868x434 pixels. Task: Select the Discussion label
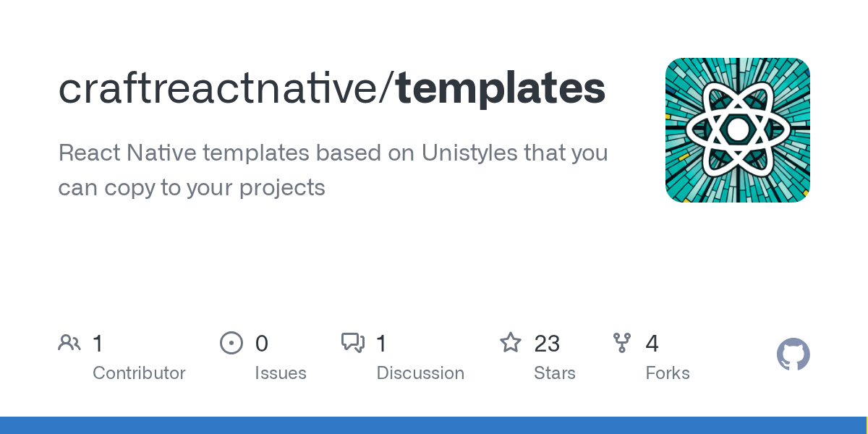[420, 373]
